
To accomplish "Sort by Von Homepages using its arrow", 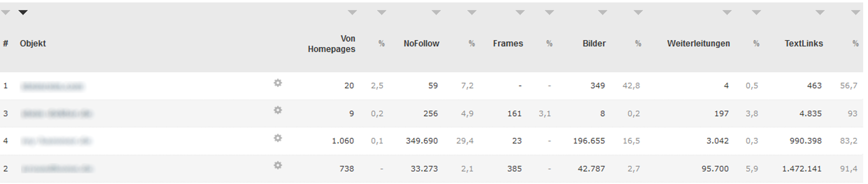I will [x=352, y=12].
